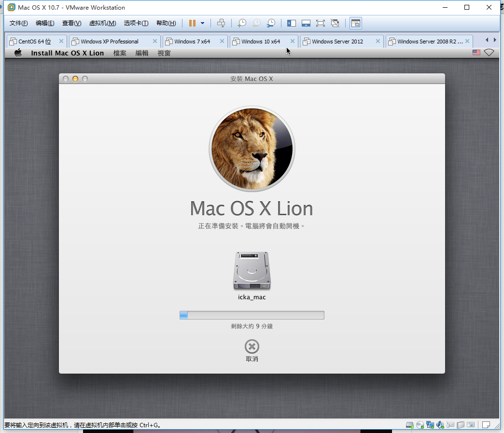Screen dimensions: 504x433
Task: Click the Lion logo image
Action: point(252,149)
